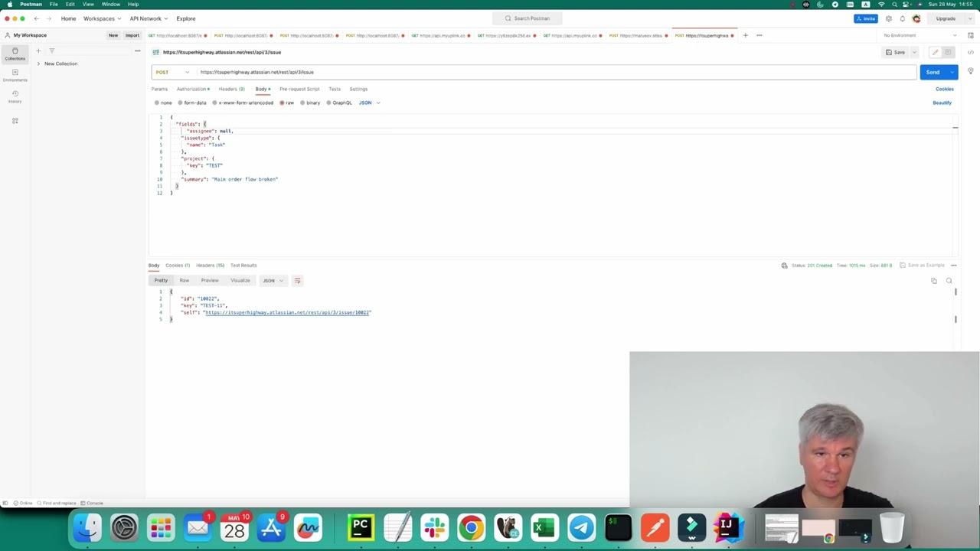Screen dimensions: 980x551
Task: Click the request URL input field
Action: (555, 72)
